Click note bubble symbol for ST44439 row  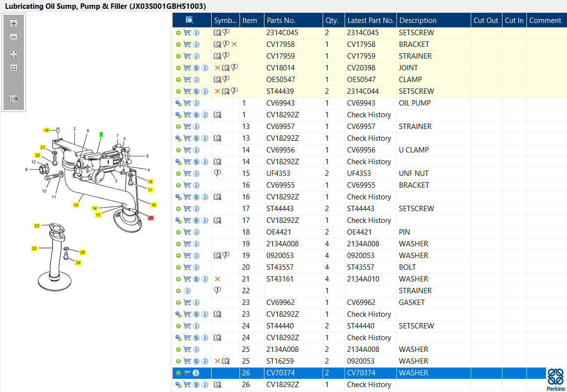pos(234,91)
